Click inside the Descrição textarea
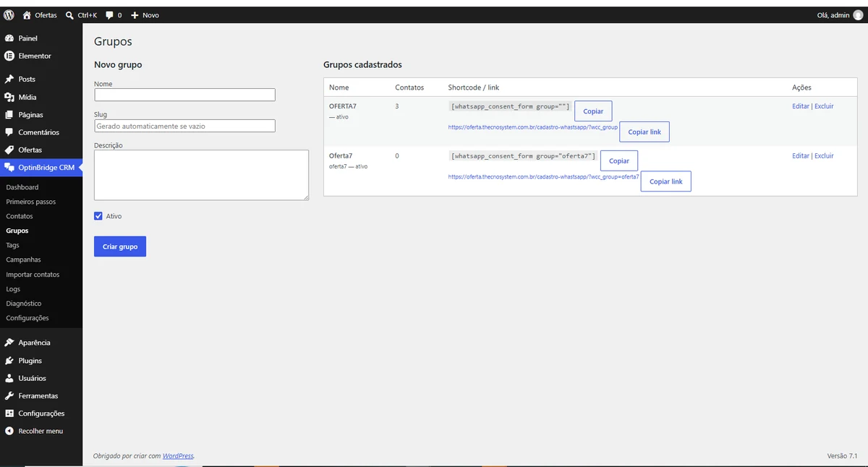Screen dimensions: 868x467 click(x=201, y=175)
